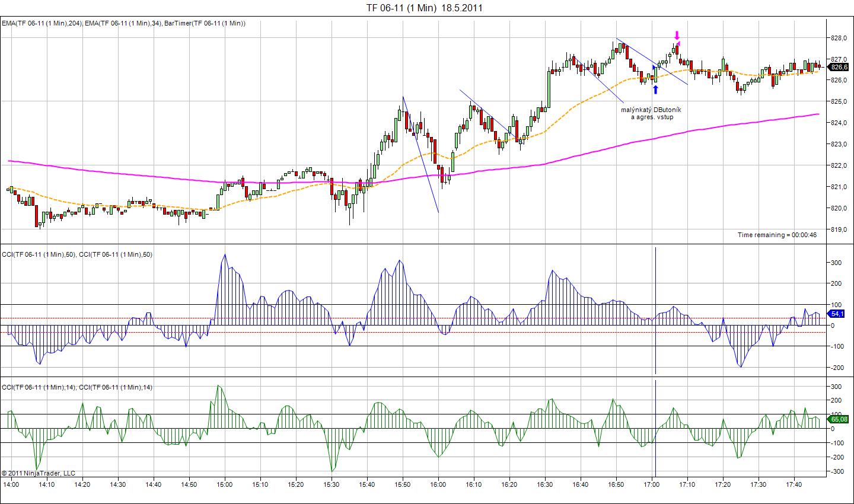Click the 16:30 time axis label
This screenshot has width=854, height=504.
pyautogui.click(x=545, y=484)
